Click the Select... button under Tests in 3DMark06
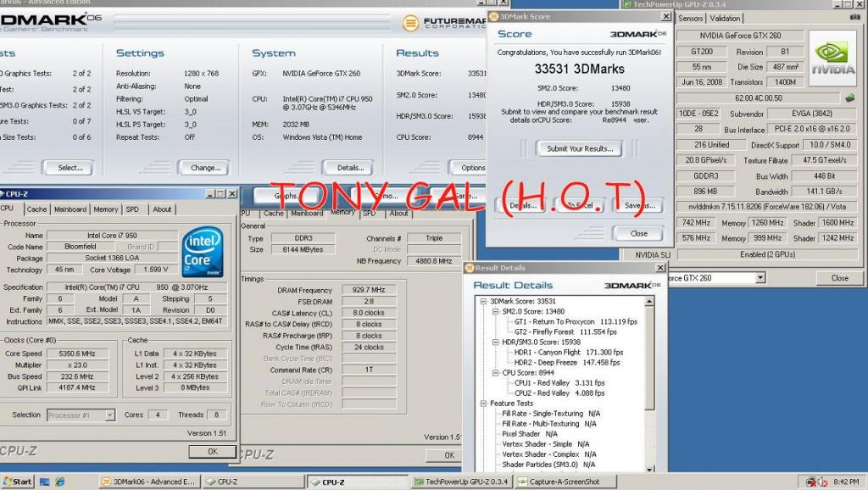Viewport: 868px width, 490px height. [70, 168]
